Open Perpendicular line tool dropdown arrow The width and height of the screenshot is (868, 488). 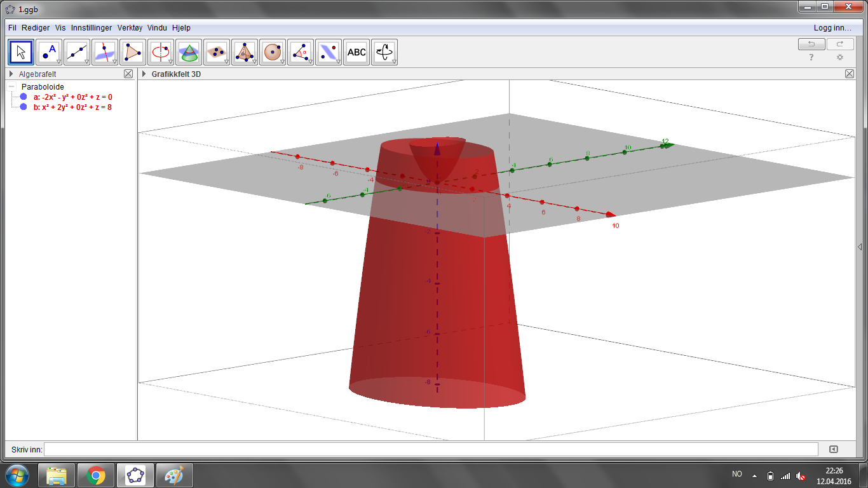[x=114, y=62]
